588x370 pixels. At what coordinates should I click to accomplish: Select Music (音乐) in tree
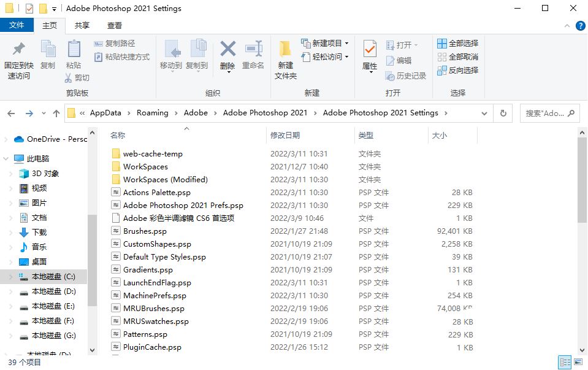33,247
